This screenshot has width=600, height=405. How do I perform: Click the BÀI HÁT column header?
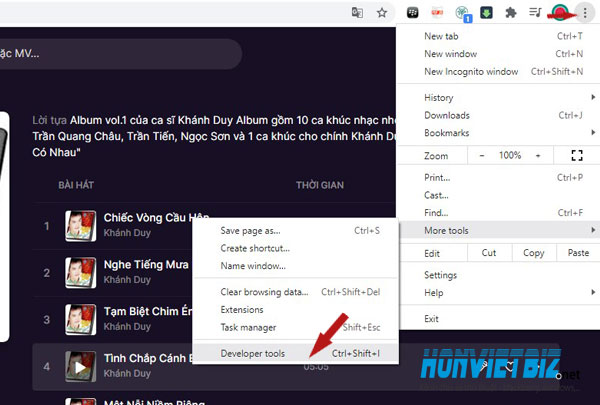click(x=76, y=185)
